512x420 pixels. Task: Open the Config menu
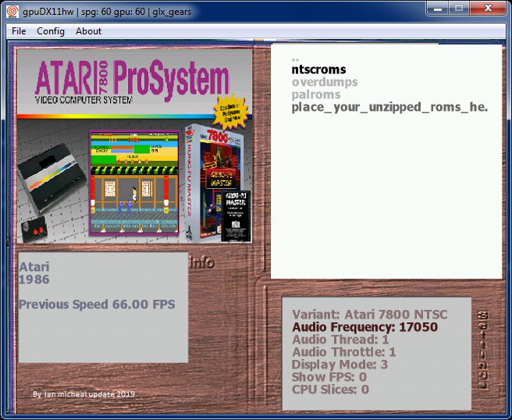point(51,31)
